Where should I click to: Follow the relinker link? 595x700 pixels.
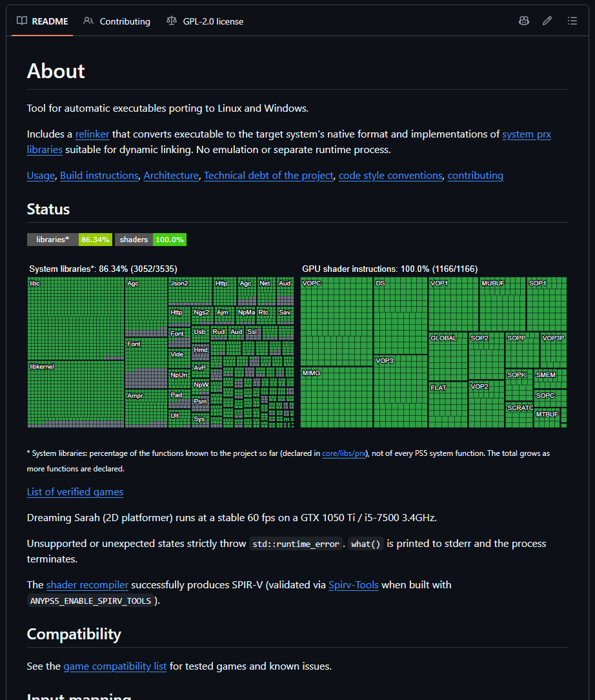[92, 134]
